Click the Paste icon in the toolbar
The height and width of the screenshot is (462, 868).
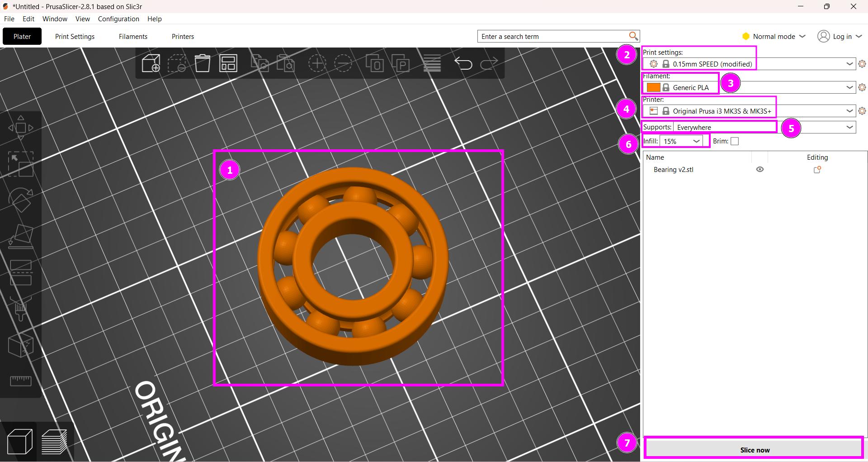[286, 63]
